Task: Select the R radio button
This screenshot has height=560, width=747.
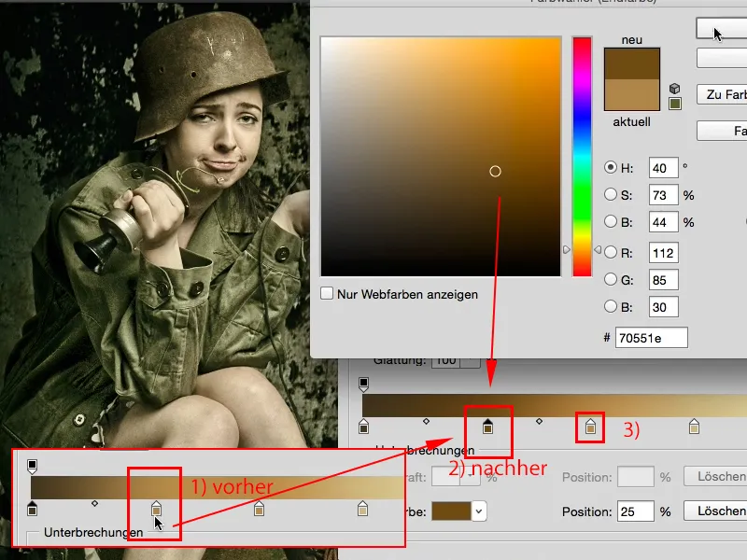Action: coord(610,252)
